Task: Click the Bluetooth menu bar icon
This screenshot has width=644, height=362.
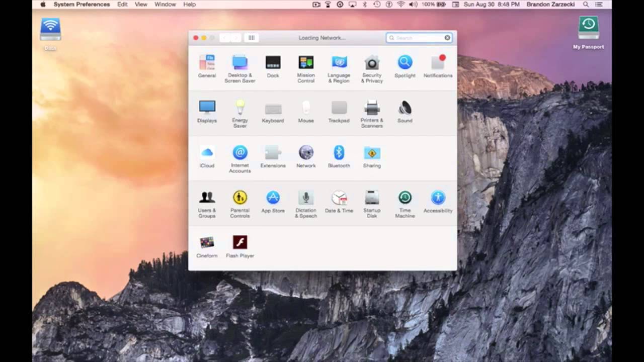Action: (x=365, y=4)
